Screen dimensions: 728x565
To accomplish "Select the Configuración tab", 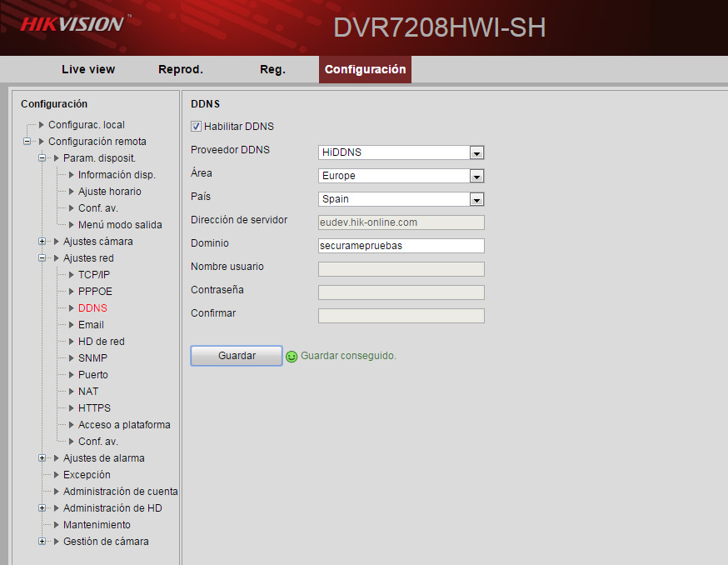I will [366, 69].
